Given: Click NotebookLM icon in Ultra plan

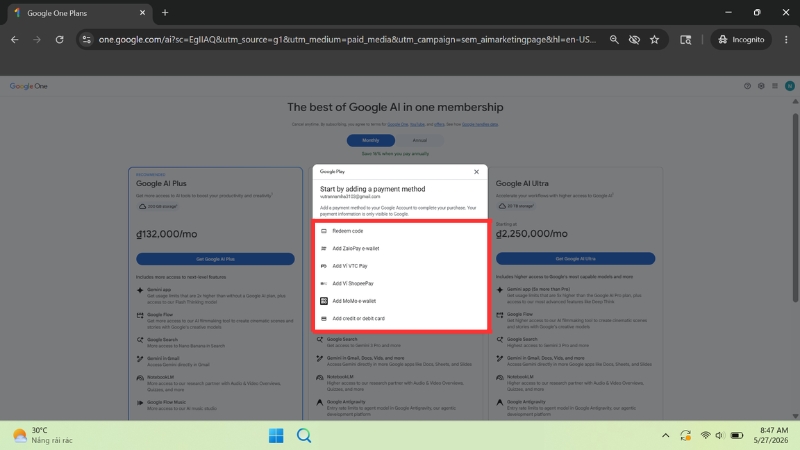Looking at the screenshot, I should 499,378.
